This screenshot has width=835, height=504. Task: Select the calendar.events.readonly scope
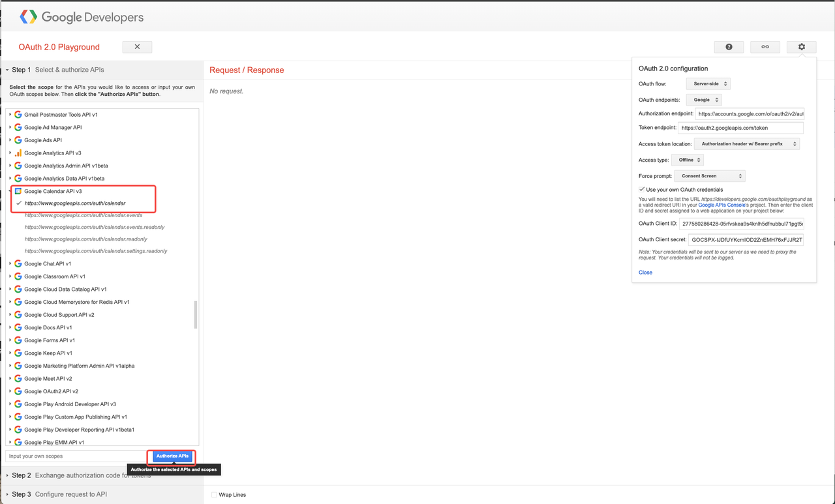[x=95, y=227]
